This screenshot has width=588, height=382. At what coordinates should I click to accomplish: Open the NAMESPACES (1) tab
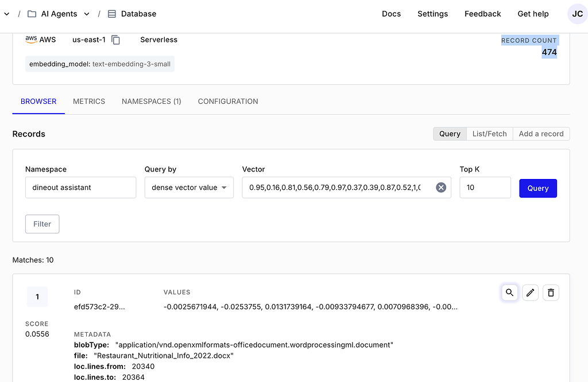coord(151,101)
